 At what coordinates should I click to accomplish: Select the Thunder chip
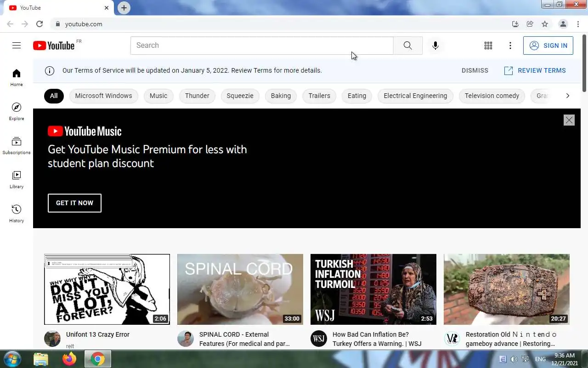pos(197,96)
